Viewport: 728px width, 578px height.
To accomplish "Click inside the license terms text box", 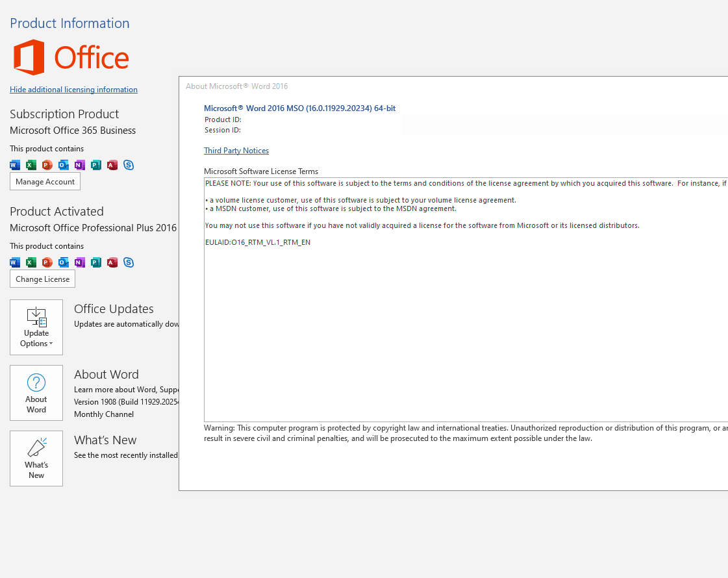I will (466, 299).
